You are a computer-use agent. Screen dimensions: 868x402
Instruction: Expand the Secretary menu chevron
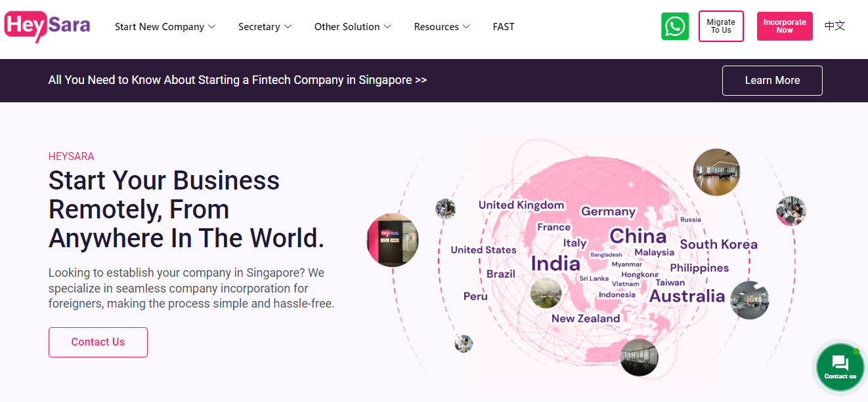click(288, 27)
